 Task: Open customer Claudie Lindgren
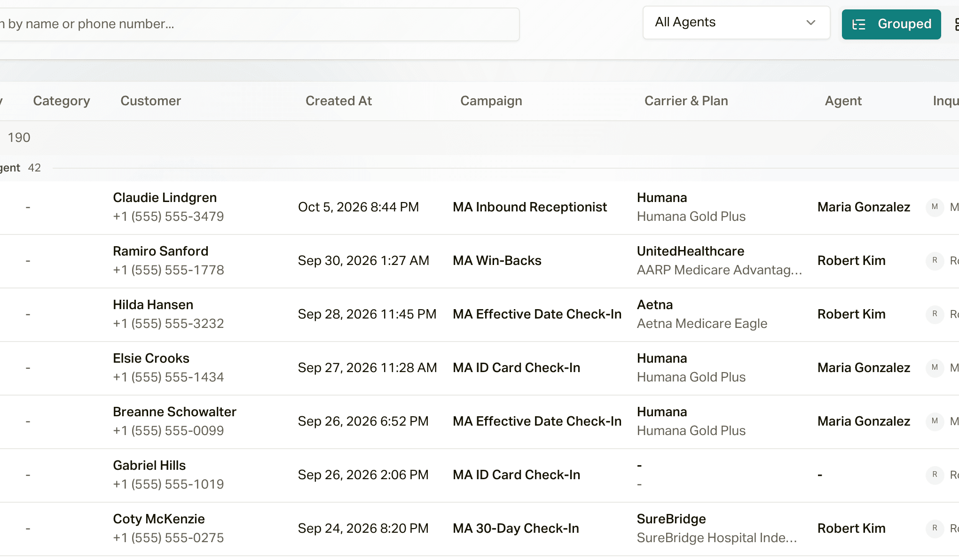tap(165, 198)
